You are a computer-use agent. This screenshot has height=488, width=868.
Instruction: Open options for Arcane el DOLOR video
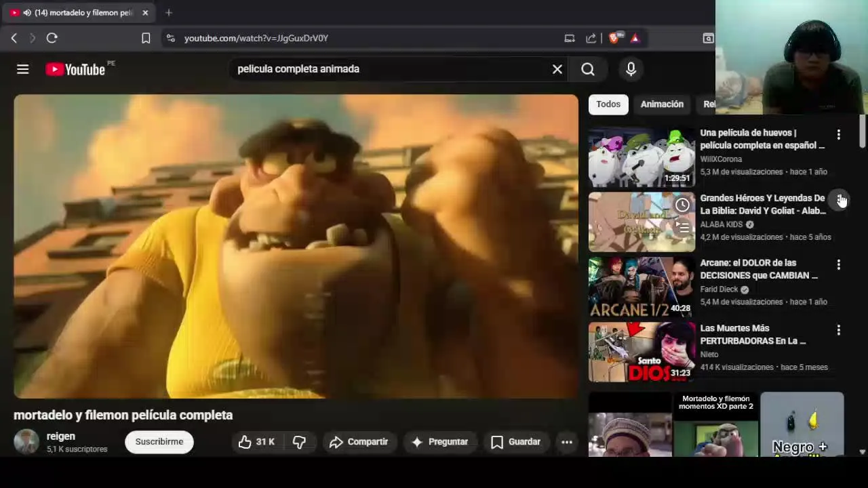pos(839,265)
